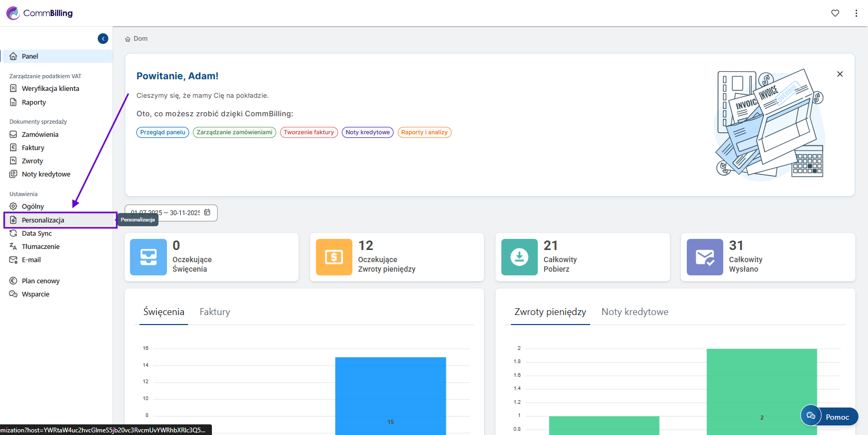The height and width of the screenshot is (435, 868).
Task: Click the calendar icon in date range field
Action: [x=207, y=212]
